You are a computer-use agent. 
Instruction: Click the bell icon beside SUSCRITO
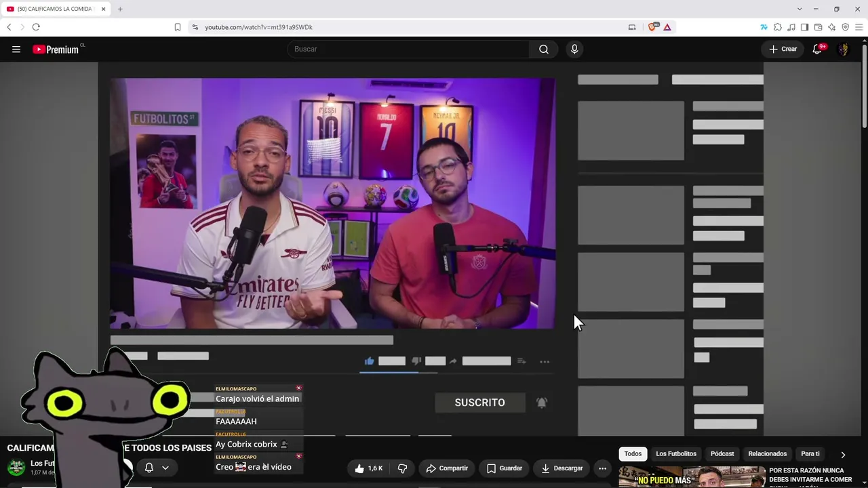tap(541, 403)
